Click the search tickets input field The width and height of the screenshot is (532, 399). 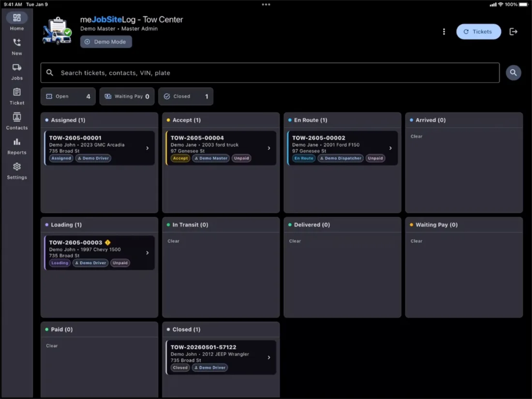(x=270, y=73)
